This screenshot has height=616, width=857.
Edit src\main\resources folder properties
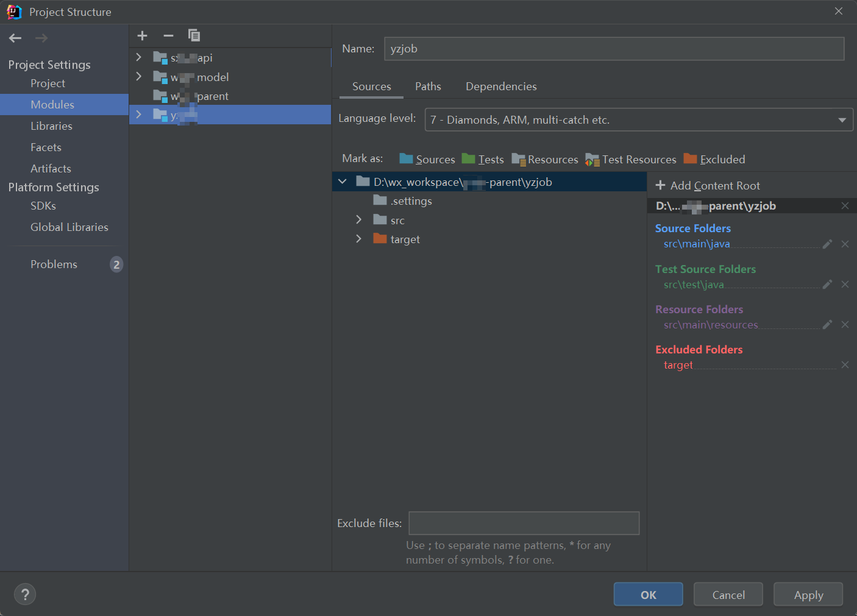coord(827,324)
